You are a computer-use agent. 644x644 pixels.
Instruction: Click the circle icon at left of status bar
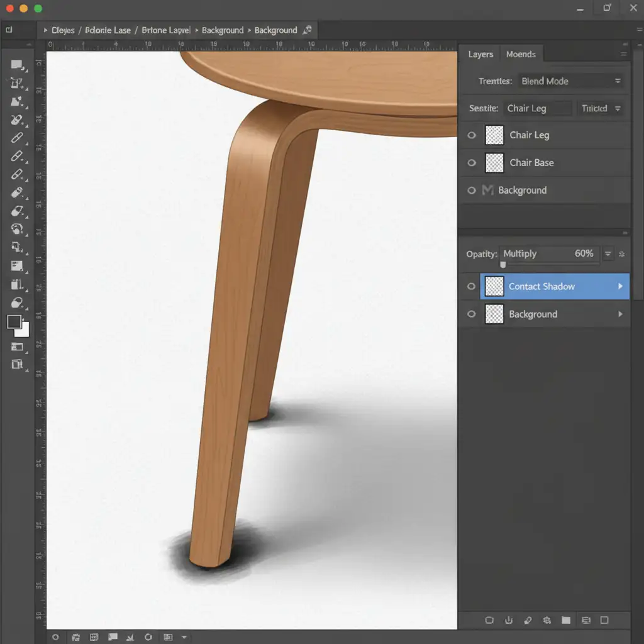pos(55,637)
